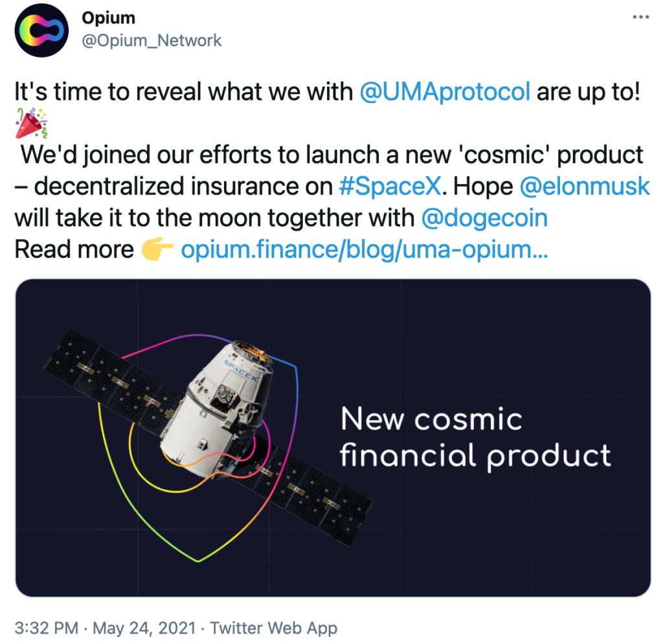Click the pointing hand emoji
The height and width of the screenshot is (644, 663).
click(x=157, y=249)
